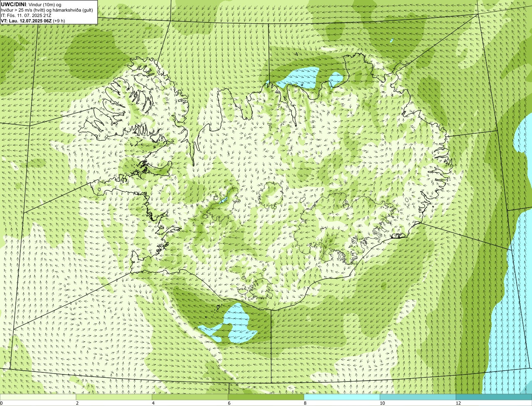532x406 pixels.
Task: Pick the light green 2–4 legend color
Action: coord(114,397)
